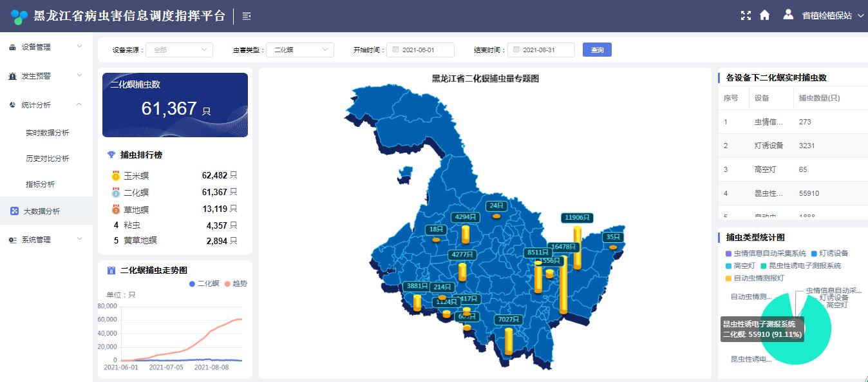Click the calendar icon in start date field

[x=395, y=50]
